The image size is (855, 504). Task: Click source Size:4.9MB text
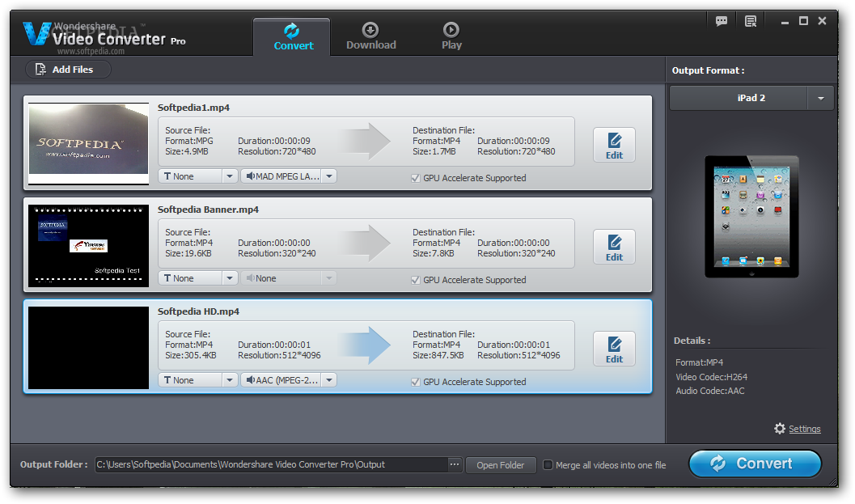point(187,151)
